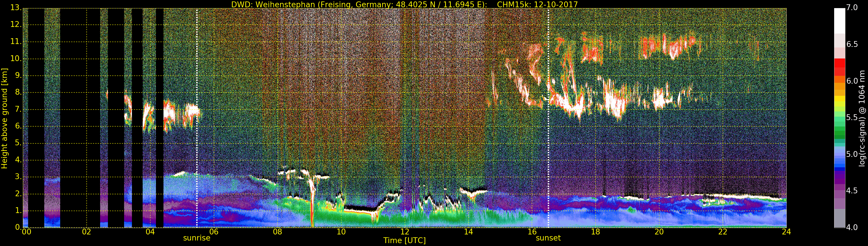This screenshot has height=246, width=868.
Task: Click the height axis tick label '9.'
Action: (x=18, y=76)
